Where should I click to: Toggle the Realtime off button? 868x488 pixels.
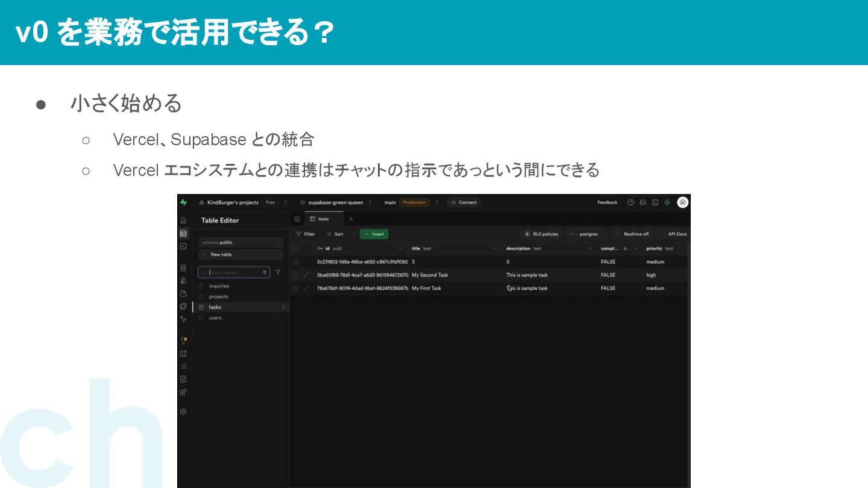[x=632, y=234]
